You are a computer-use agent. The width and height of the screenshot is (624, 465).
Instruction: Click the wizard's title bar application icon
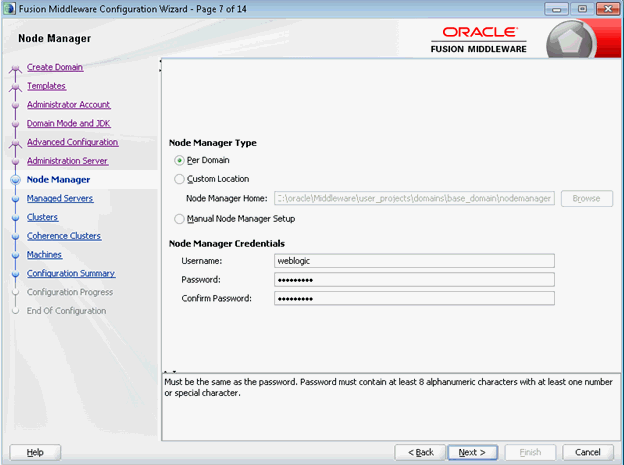coord(9,8)
